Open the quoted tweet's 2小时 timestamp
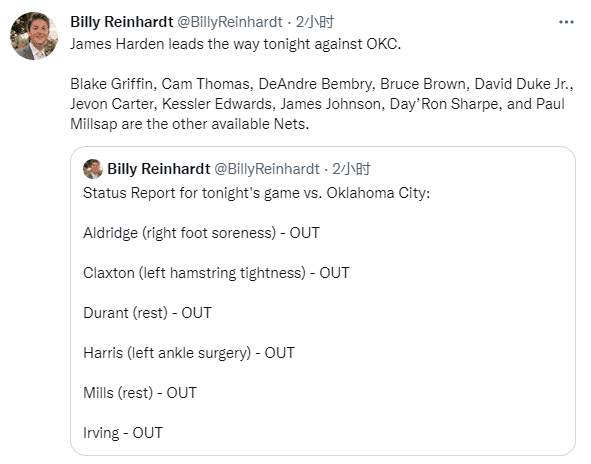 (x=351, y=169)
